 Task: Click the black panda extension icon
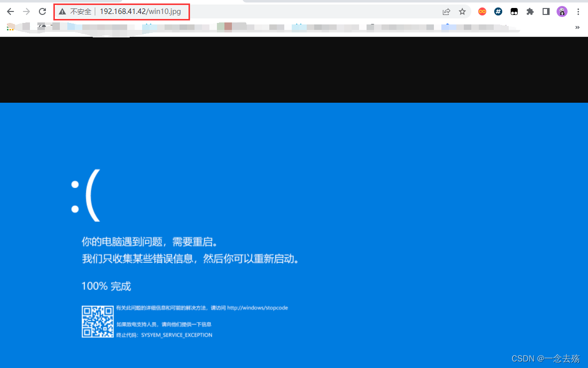[x=514, y=11]
